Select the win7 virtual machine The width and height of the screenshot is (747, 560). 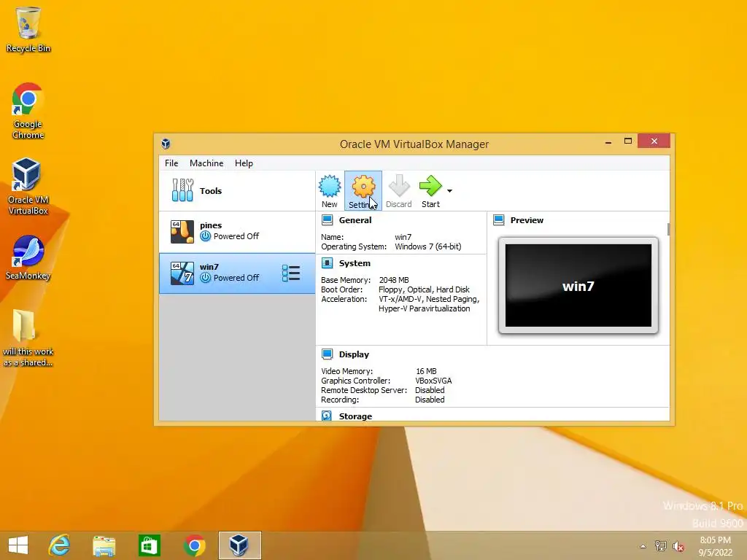(x=237, y=273)
